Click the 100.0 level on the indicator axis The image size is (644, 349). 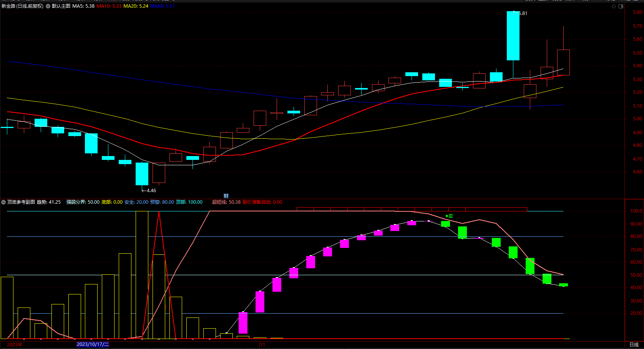[x=636, y=211]
